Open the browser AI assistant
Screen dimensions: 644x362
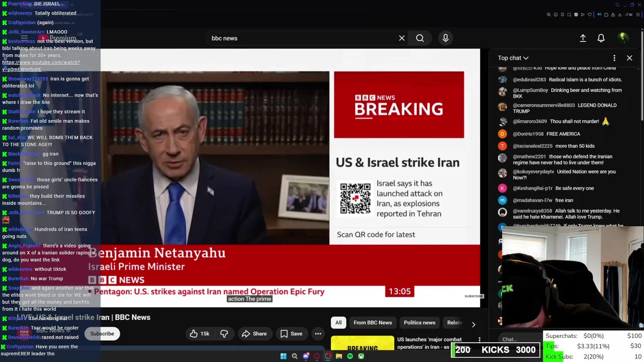point(630,15)
